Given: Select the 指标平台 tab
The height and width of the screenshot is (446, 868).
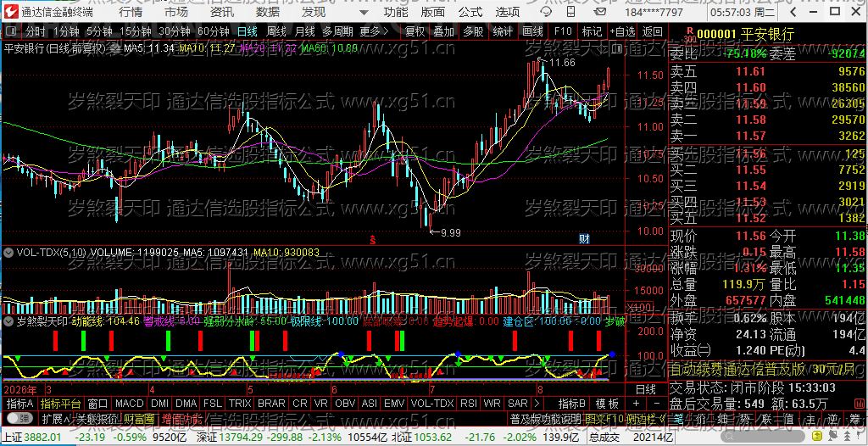Looking at the screenshot, I should pos(60,404).
